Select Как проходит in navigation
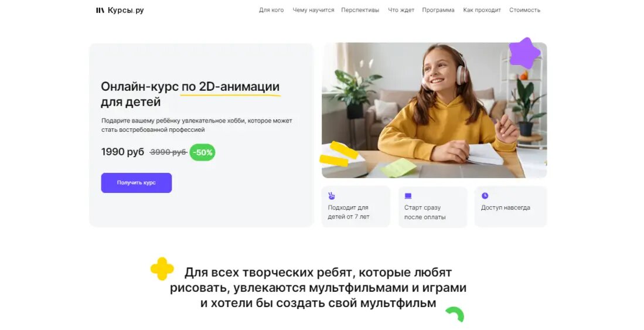Screen dimensions: 644x330 (x=482, y=11)
